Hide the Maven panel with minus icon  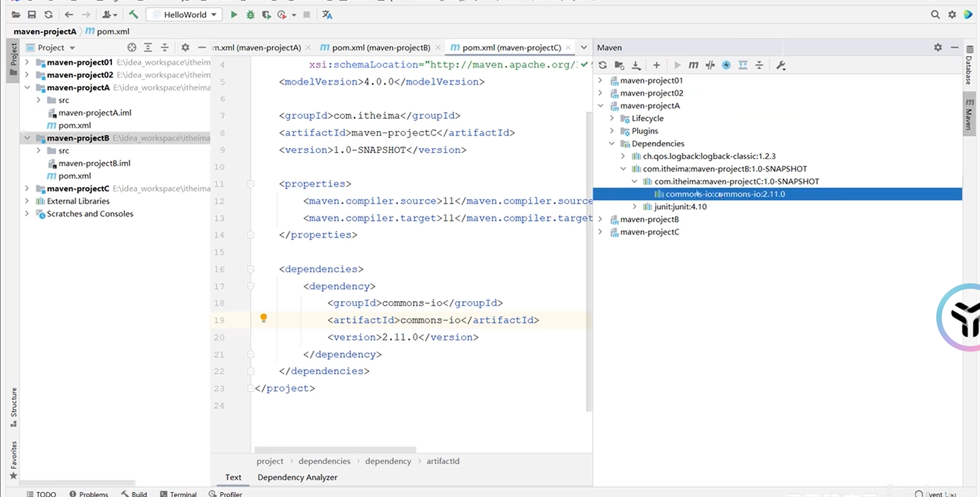954,47
